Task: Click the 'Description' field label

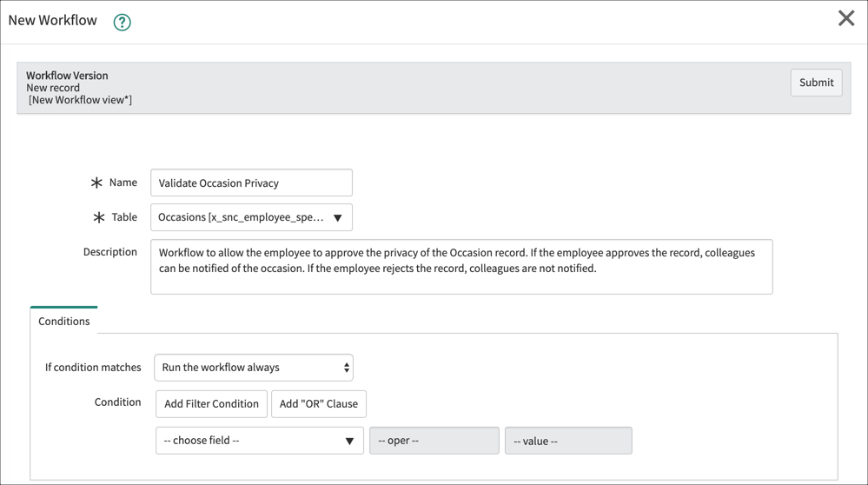Action: tap(110, 252)
